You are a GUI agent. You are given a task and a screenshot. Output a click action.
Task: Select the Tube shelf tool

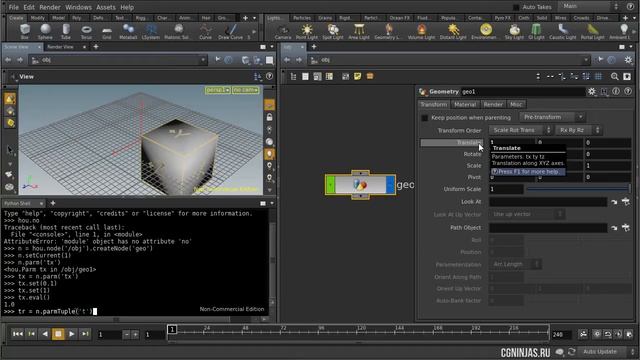[66, 31]
